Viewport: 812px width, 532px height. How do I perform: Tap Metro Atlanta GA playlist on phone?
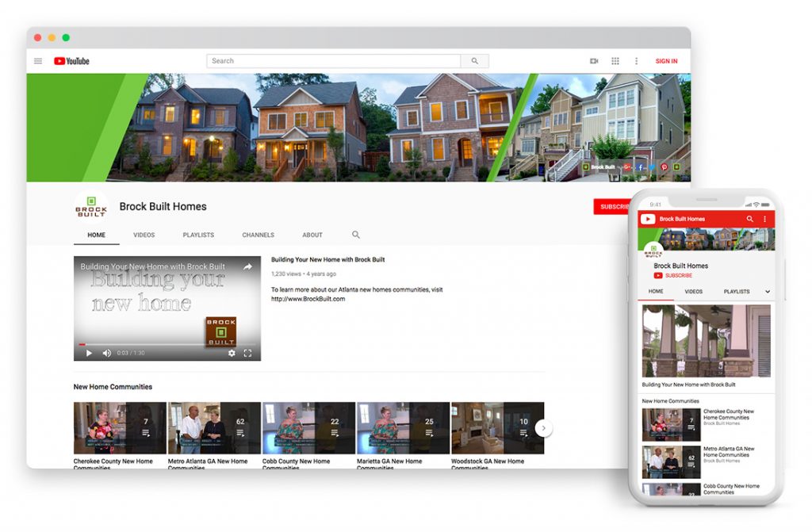pyautogui.click(x=671, y=462)
